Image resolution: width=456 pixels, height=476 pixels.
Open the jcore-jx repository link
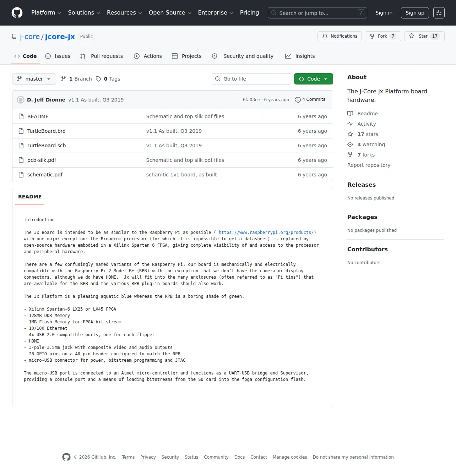(60, 37)
